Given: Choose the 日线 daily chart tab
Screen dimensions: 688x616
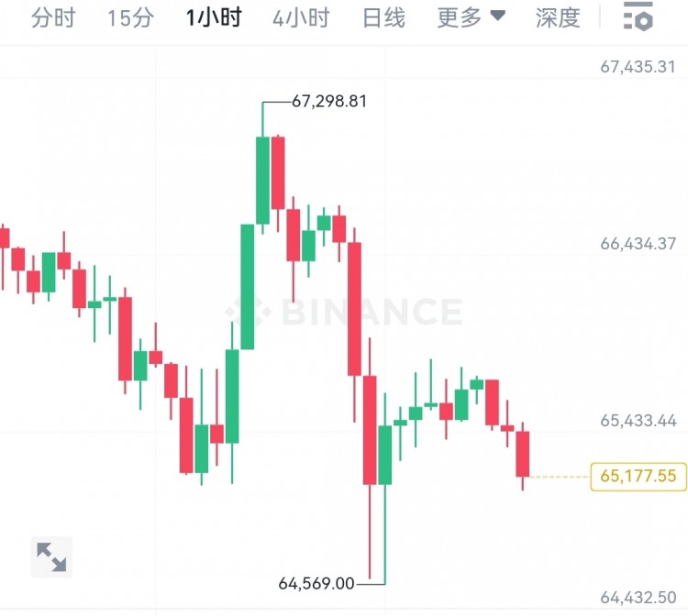Looking at the screenshot, I should pos(383,17).
